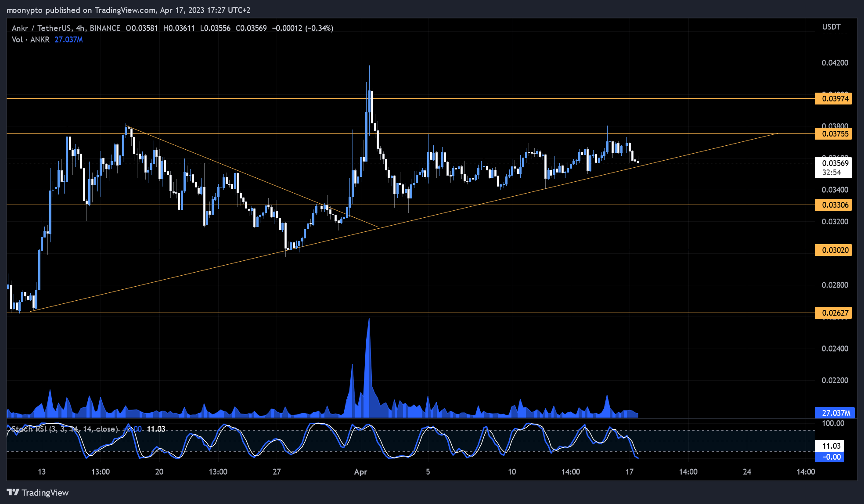Click the 5 date marker on time axis
The image size is (864, 504).
tap(428, 472)
